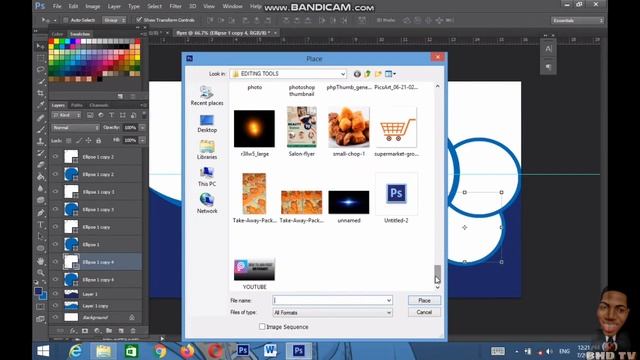The height and width of the screenshot is (360, 640).
Task: Create a new group folder in Layers
Action: point(109,331)
